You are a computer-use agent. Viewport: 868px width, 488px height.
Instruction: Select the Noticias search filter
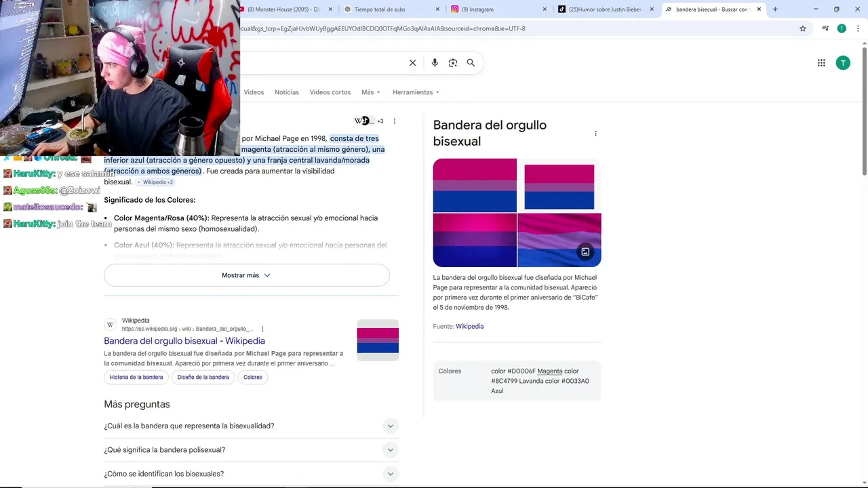(287, 92)
